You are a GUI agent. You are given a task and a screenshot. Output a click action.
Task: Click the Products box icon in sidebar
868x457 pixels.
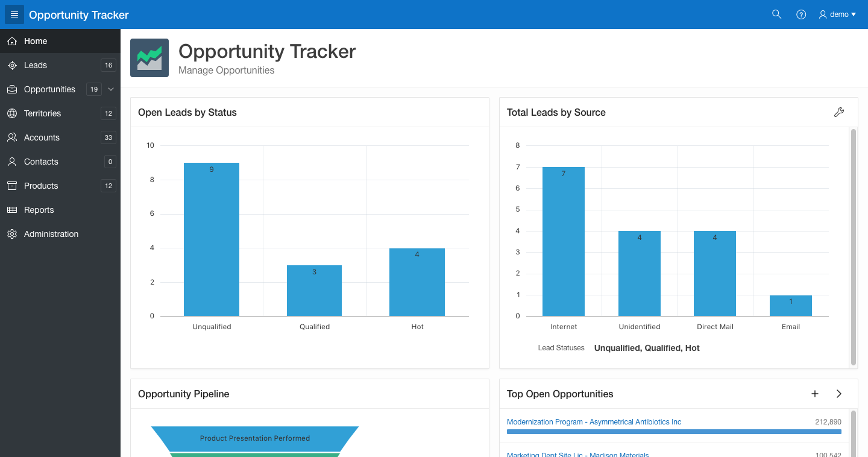pos(12,186)
